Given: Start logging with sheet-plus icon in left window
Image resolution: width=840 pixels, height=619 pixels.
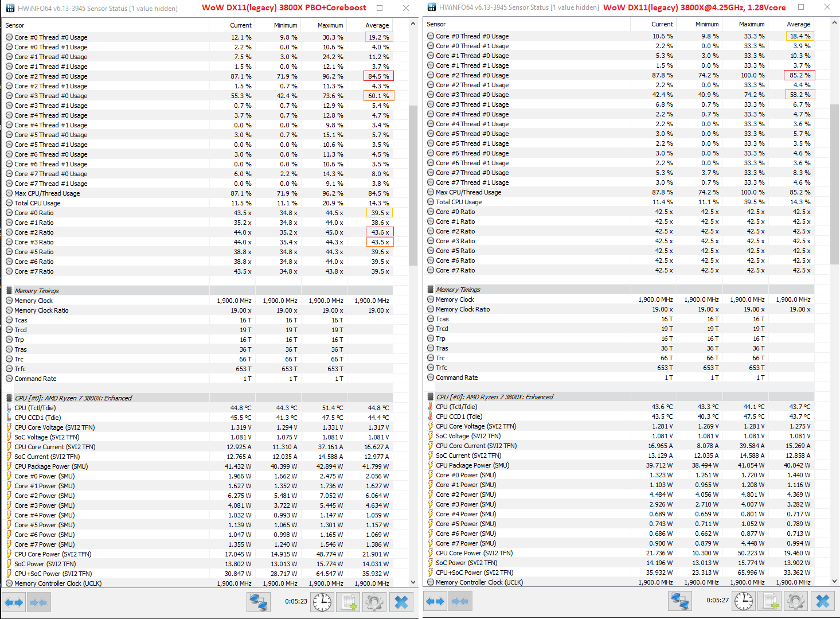Looking at the screenshot, I should (349, 602).
